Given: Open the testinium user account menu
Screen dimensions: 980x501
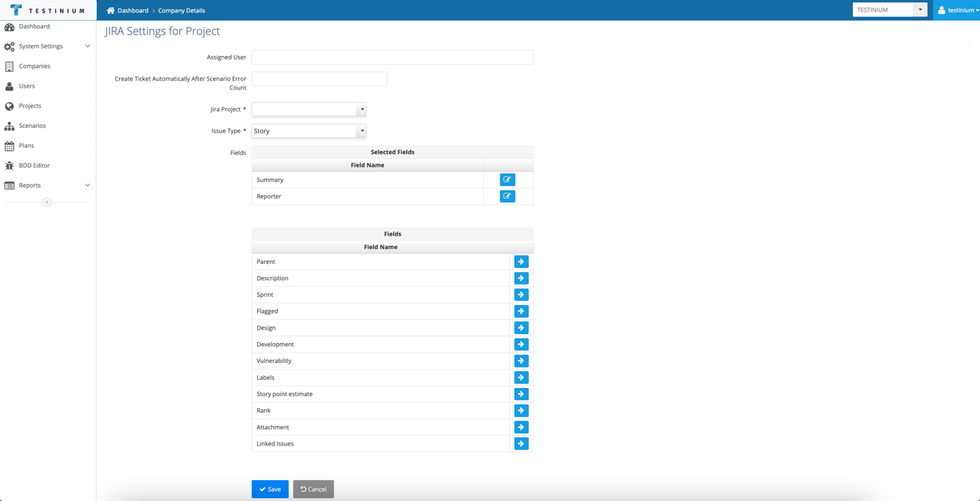Looking at the screenshot, I should 958,10.
